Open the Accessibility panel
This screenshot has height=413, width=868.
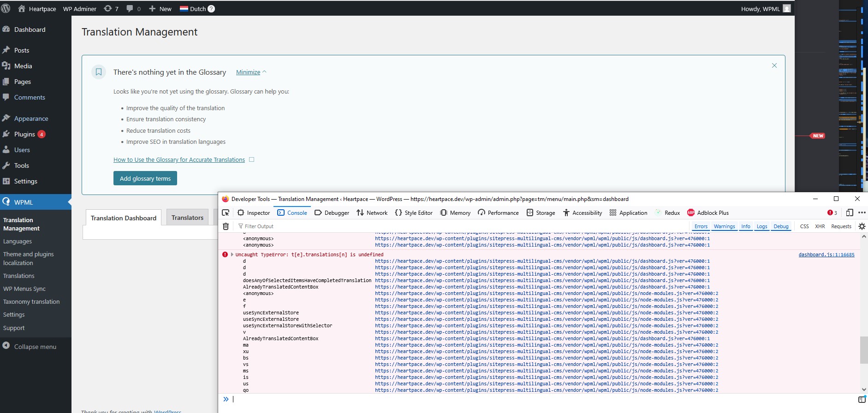point(582,212)
